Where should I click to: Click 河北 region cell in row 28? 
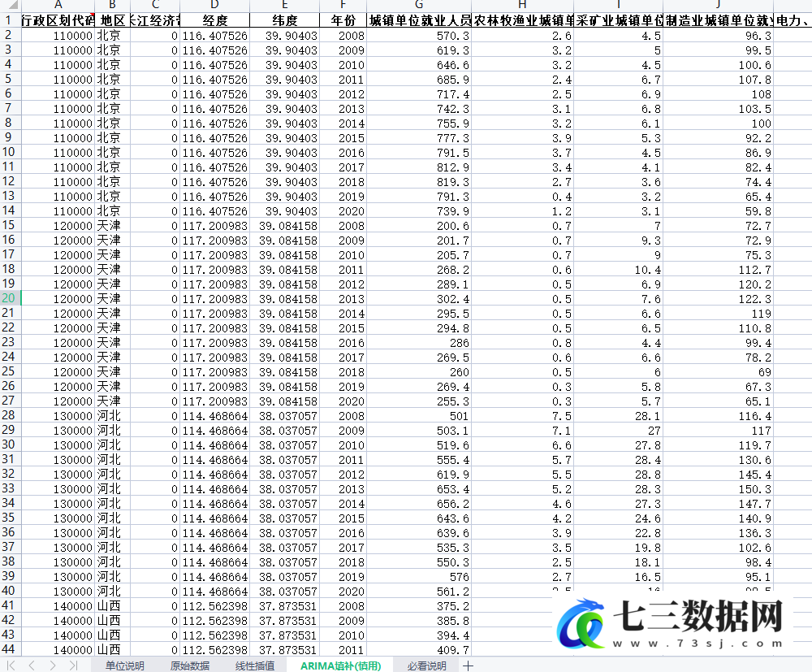pyautogui.click(x=112, y=416)
